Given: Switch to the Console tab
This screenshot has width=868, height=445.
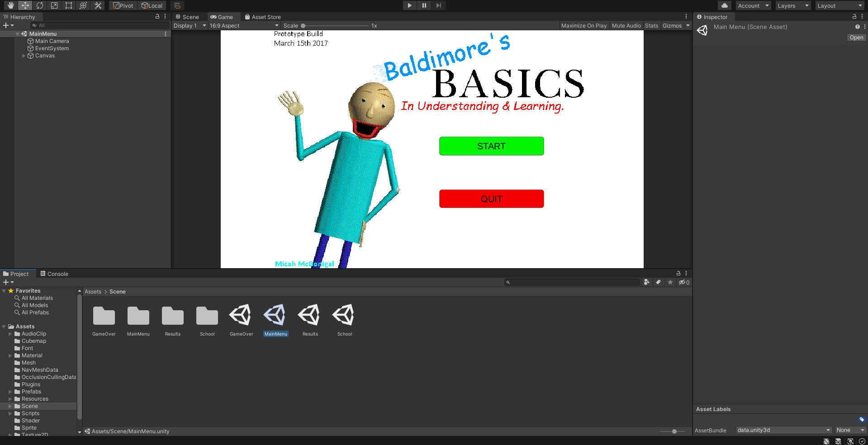Looking at the screenshot, I should [54, 274].
